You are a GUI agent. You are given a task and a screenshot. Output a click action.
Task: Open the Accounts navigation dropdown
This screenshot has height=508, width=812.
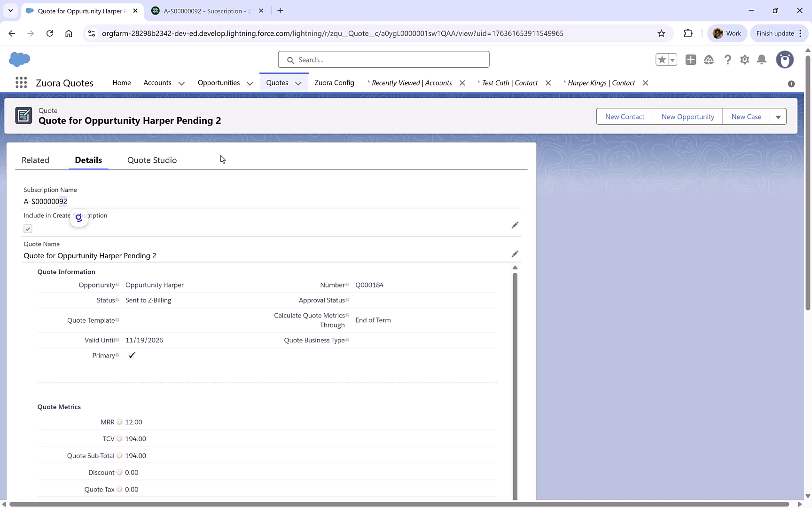coord(182,83)
